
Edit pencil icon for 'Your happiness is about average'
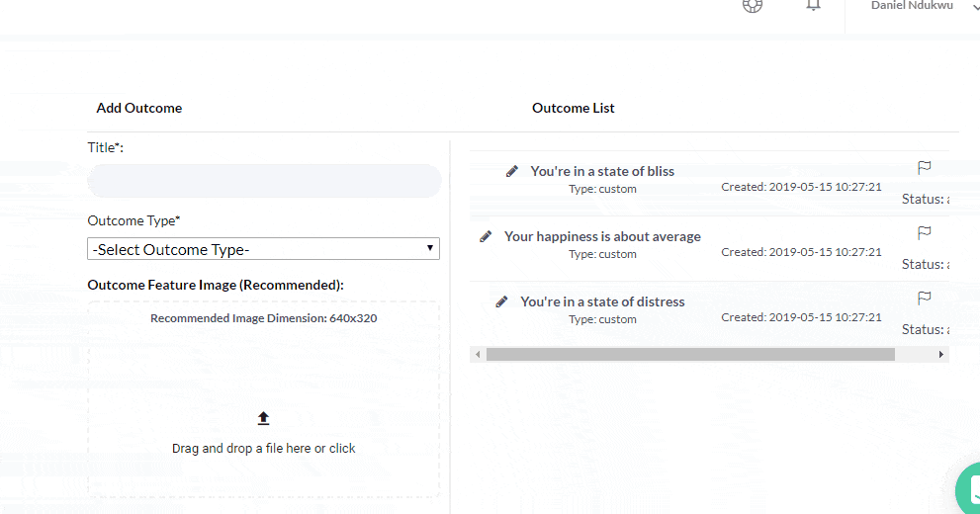pyautogui.click(x=486, y=236)
